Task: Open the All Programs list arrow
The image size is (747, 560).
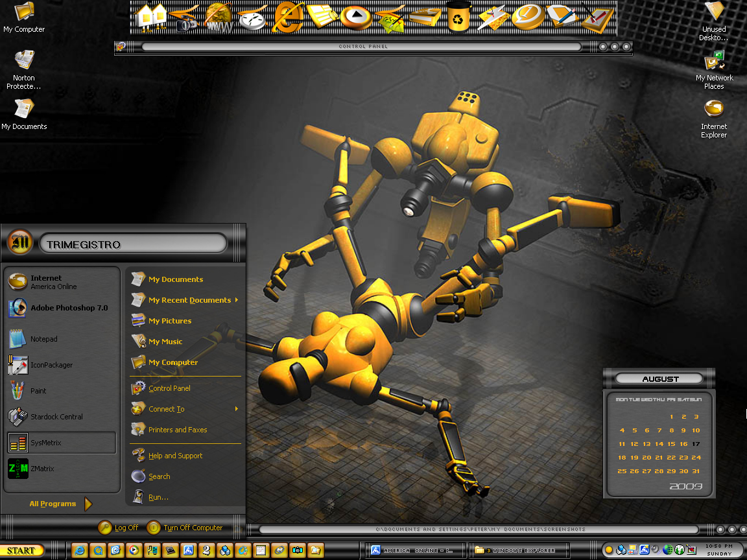Action: pyautogui.click(x=88, y=504)
